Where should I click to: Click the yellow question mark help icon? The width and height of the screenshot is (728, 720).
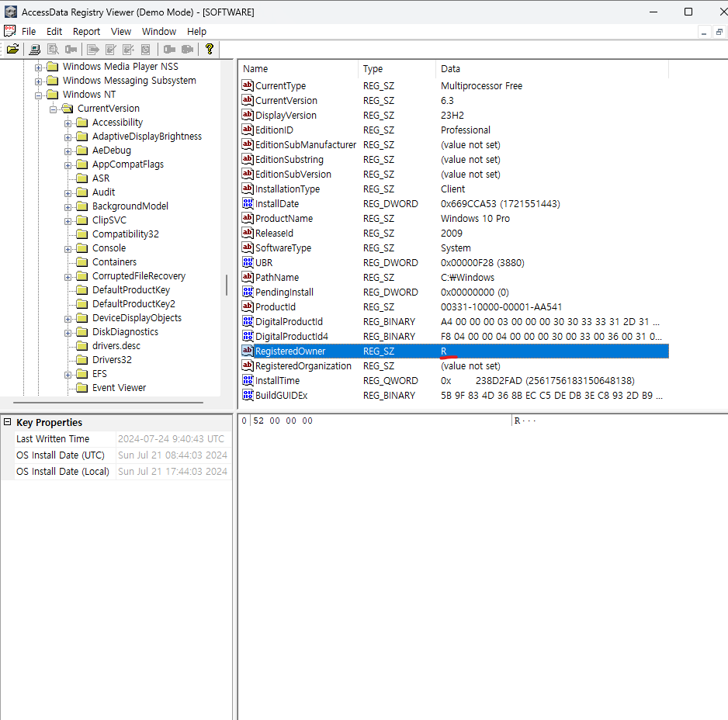coord(210,49)
